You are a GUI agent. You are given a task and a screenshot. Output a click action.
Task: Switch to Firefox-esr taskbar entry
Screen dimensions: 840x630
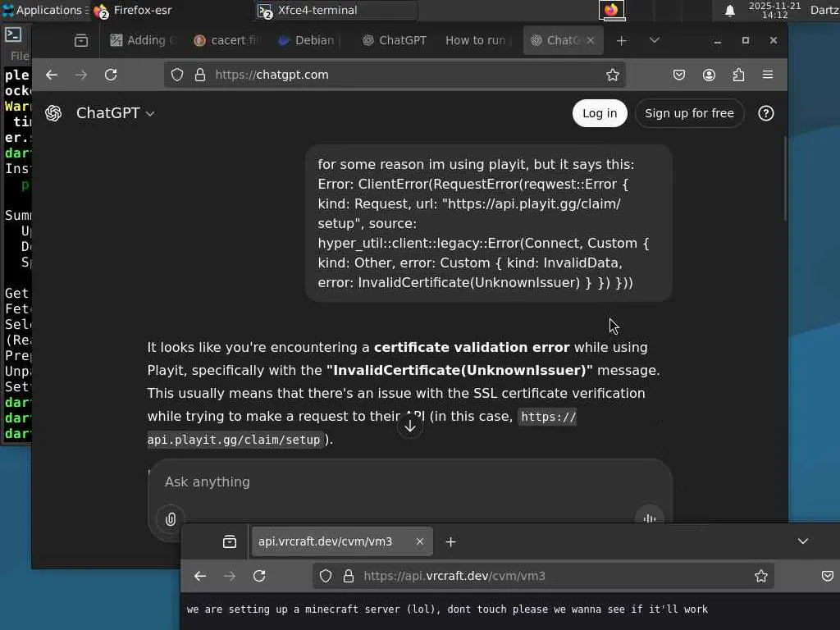tap(133, 10)
